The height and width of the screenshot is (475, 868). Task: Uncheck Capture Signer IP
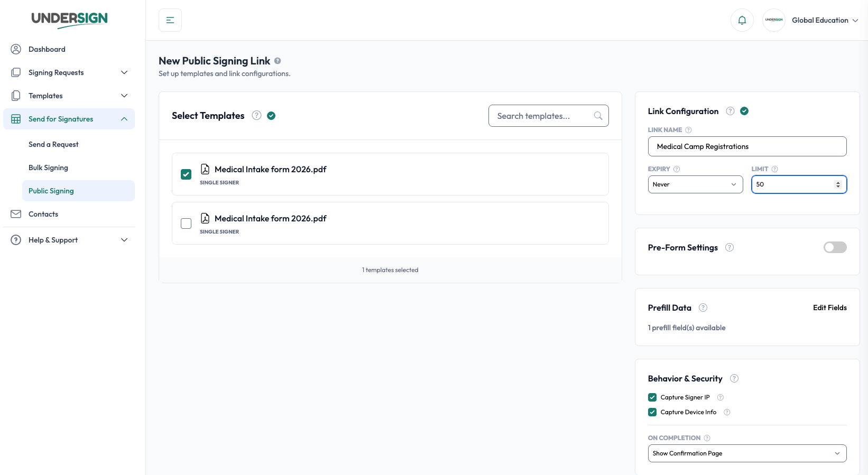(x=652, y=397)
